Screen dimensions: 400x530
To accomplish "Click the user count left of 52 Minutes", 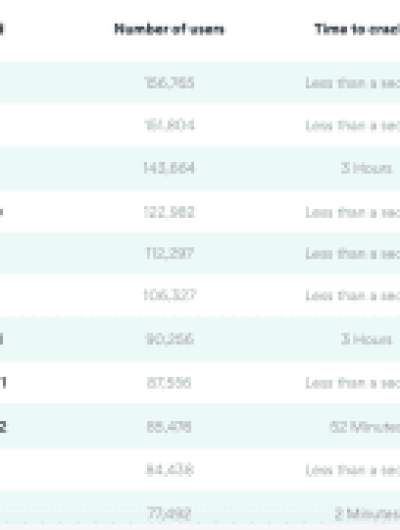I will coord(169,427).
